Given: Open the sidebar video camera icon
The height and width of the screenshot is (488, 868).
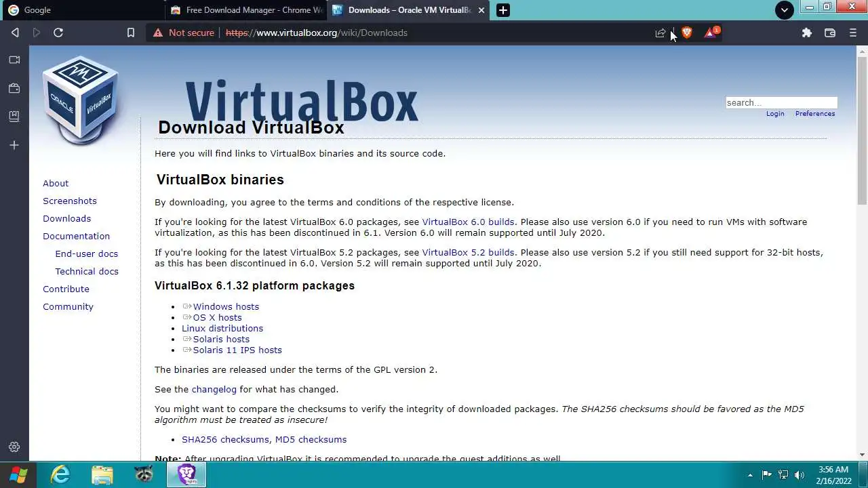Looking at the screenshot, I should (14, 60).
